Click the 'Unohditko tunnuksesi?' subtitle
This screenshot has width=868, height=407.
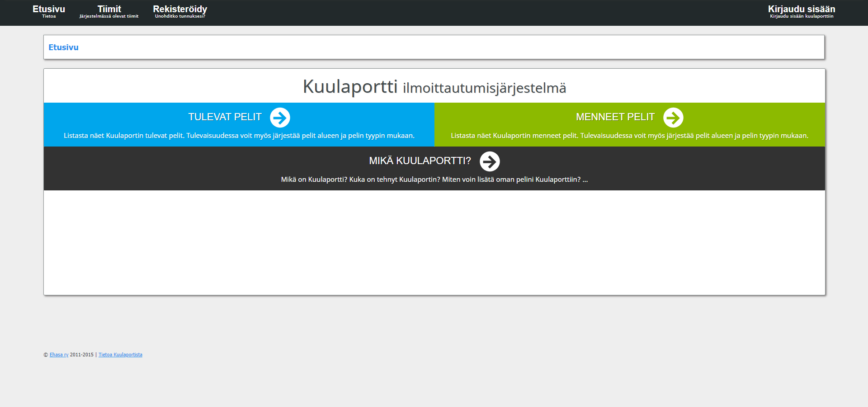pos(180,16)
